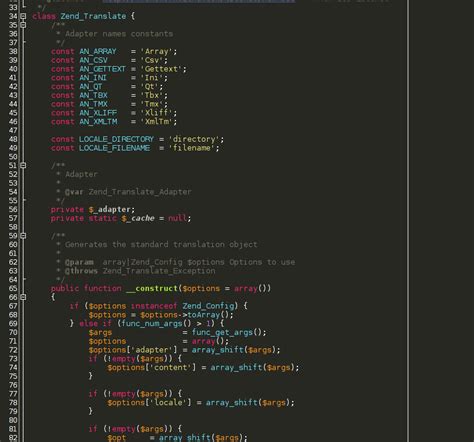Click the @param comment line
The height and width of the screenshot is (442, 474).
(x=180, y=262)
